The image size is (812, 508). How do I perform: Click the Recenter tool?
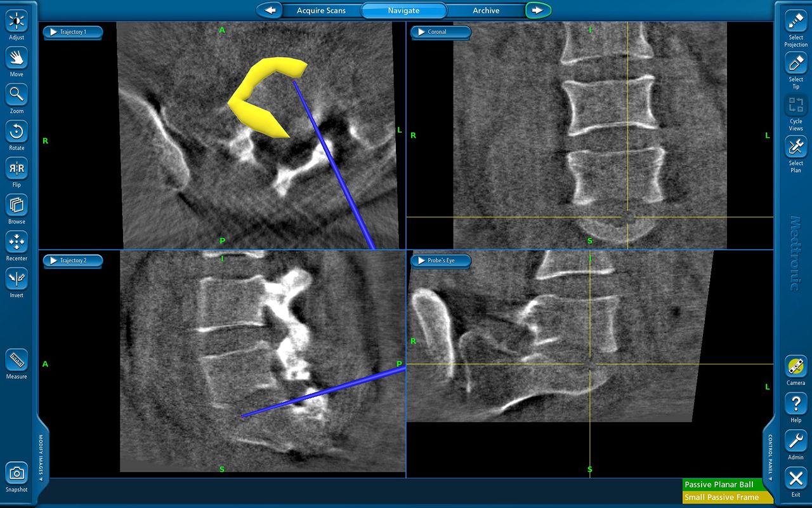(x=16, y=242)
